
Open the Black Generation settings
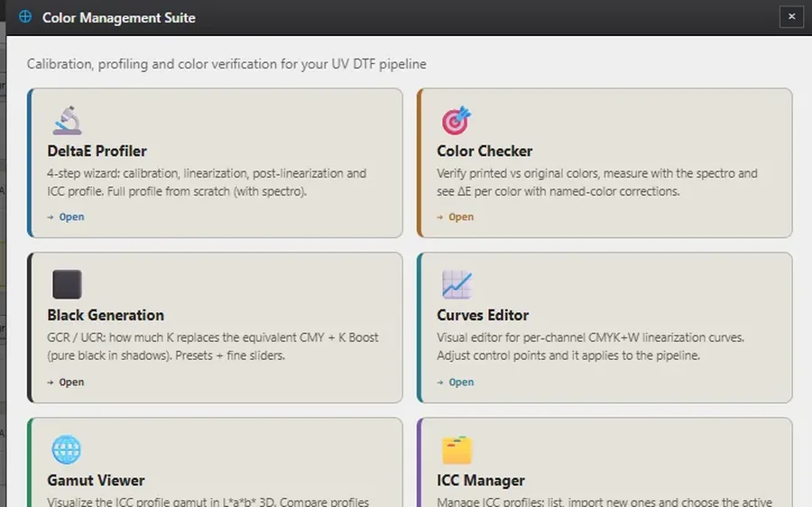pos(66,383)
